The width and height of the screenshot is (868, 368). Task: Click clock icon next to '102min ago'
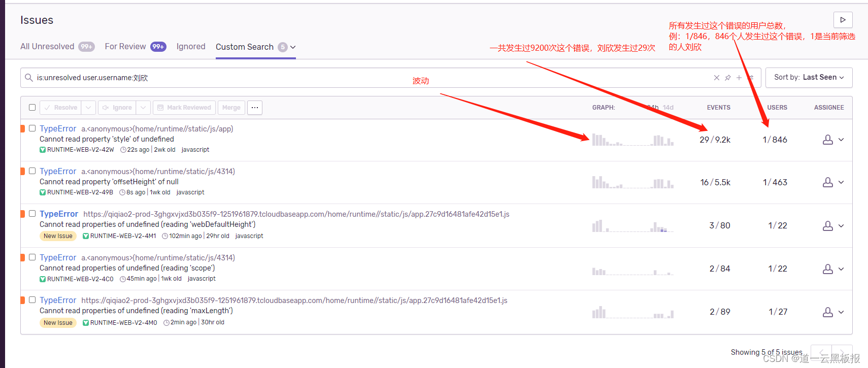coord(165,236)
